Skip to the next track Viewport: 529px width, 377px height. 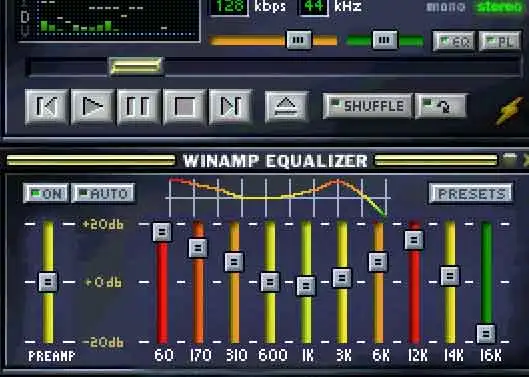click(x=230, y=106)
